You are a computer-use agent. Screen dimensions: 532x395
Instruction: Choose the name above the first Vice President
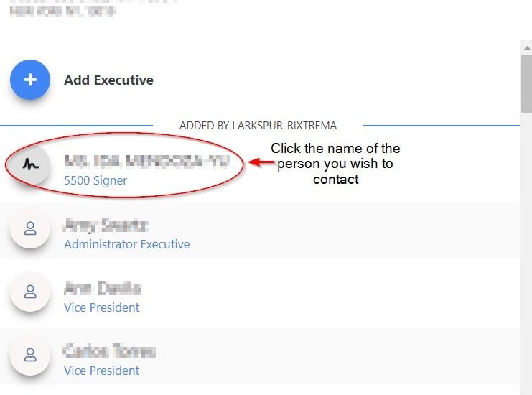[x=102, y=289]
